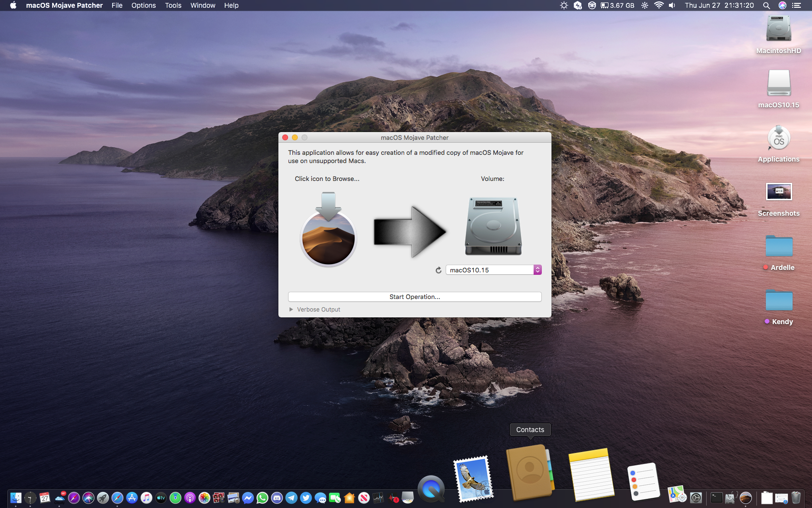
Task: Open Terminal from the Dock
Action: [716, 497]
